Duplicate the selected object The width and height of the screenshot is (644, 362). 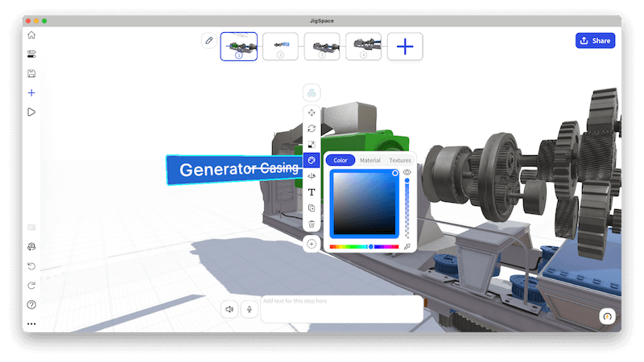[x=312, y=208]
